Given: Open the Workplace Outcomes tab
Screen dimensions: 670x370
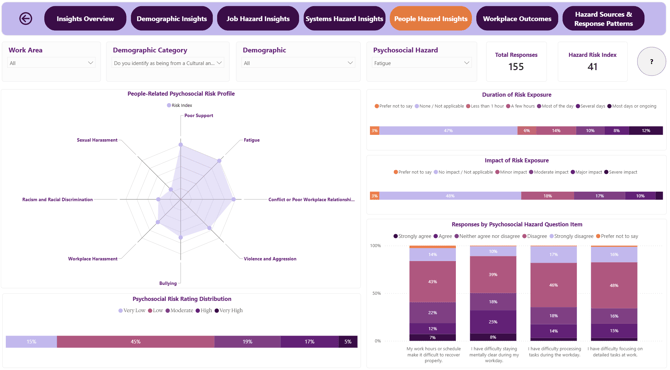Looking at the screenshot, I should tap(517, 18).
